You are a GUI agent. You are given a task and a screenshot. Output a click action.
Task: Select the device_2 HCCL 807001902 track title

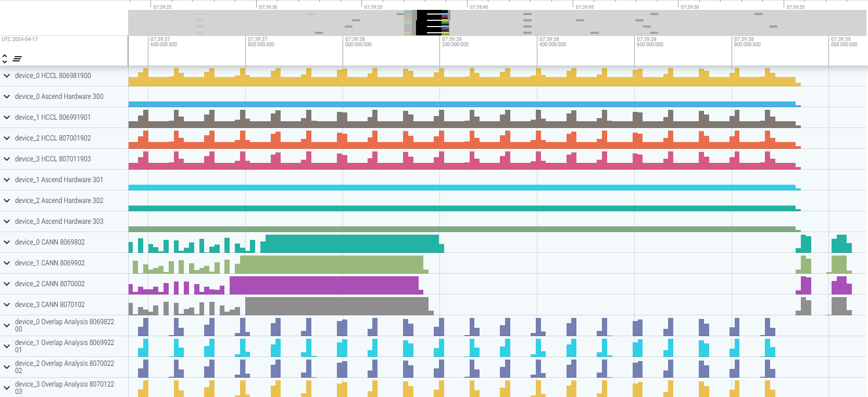pos(53,138)
